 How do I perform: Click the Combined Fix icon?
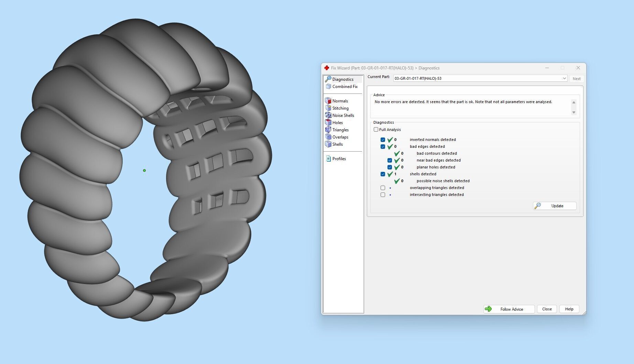click(328, 87)
